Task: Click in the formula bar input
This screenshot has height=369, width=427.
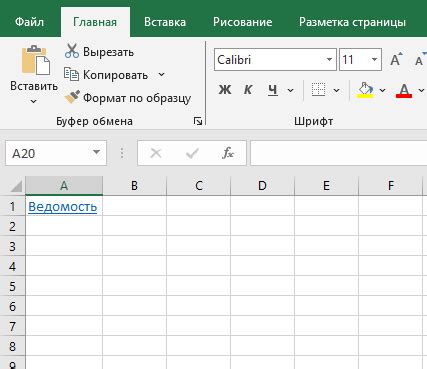Action: (338, 153)
